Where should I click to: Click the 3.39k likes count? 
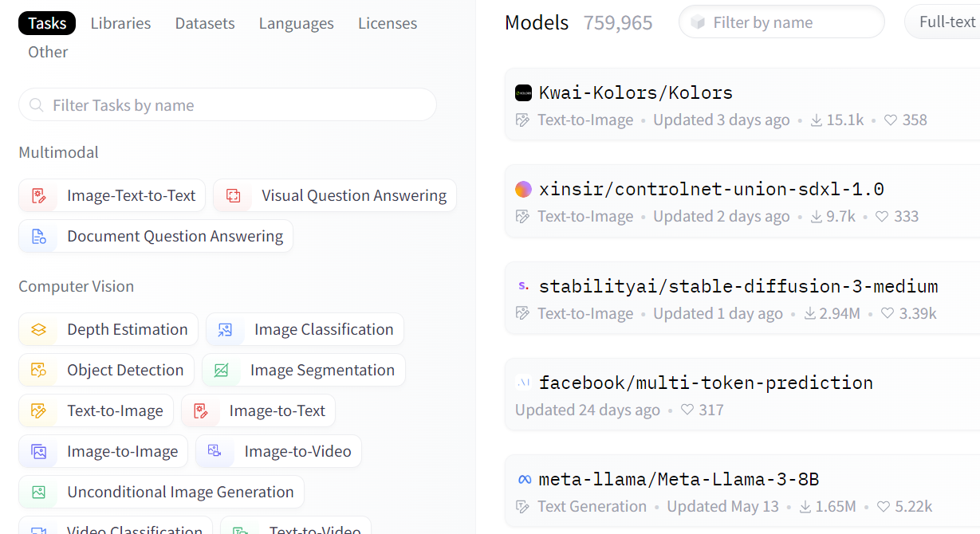pyautogui.click(x=918, y=314)
